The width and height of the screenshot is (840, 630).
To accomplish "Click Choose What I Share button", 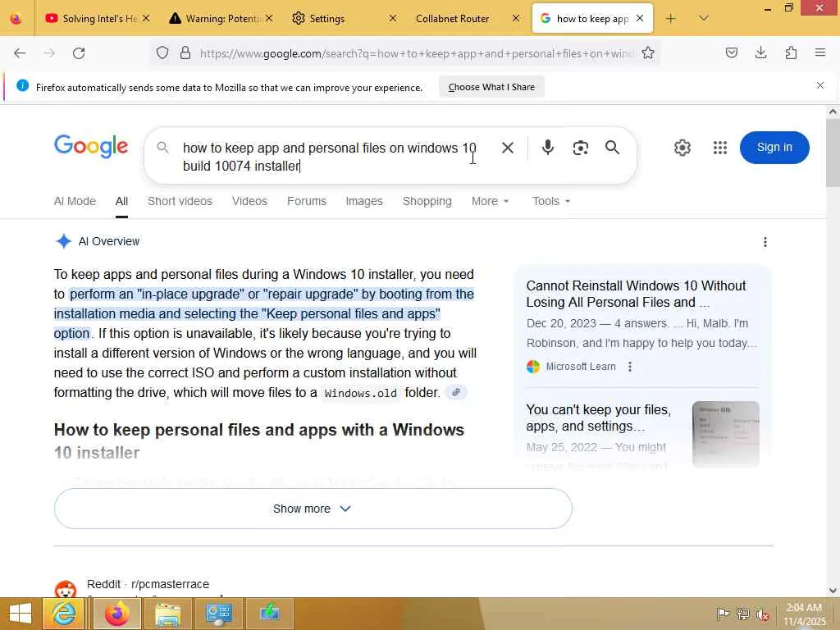I will tap(491, 87).
